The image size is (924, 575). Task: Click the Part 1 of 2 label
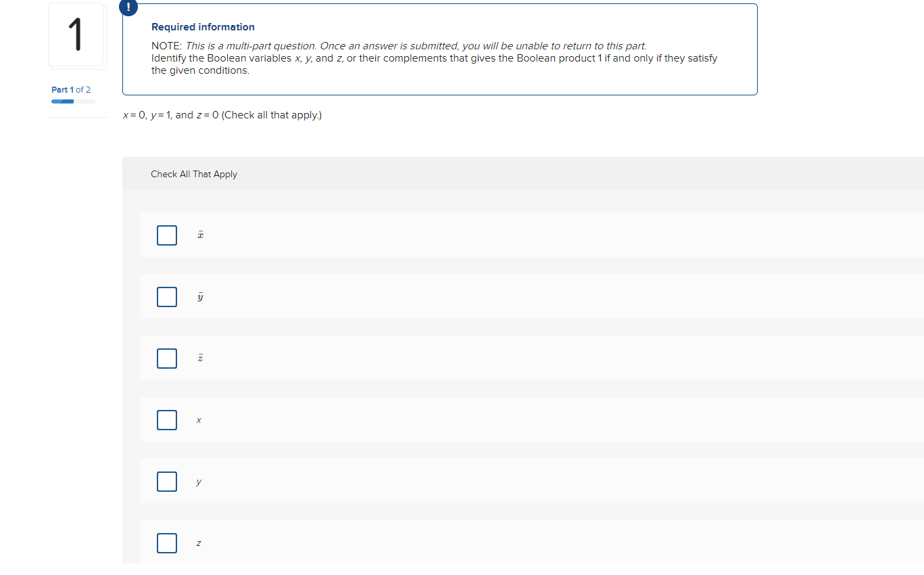[x=70, y=89]
